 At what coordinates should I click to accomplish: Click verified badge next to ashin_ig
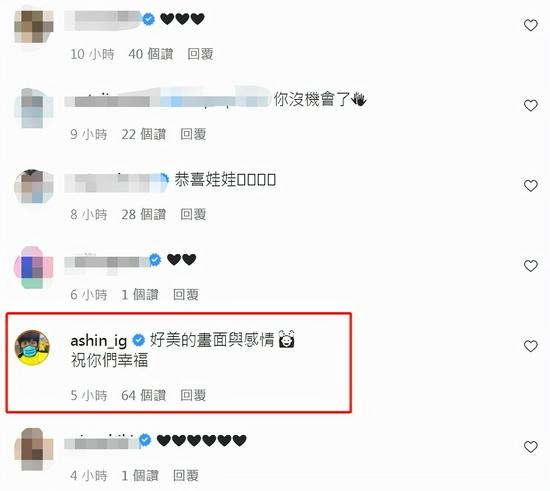coord(139,340)
